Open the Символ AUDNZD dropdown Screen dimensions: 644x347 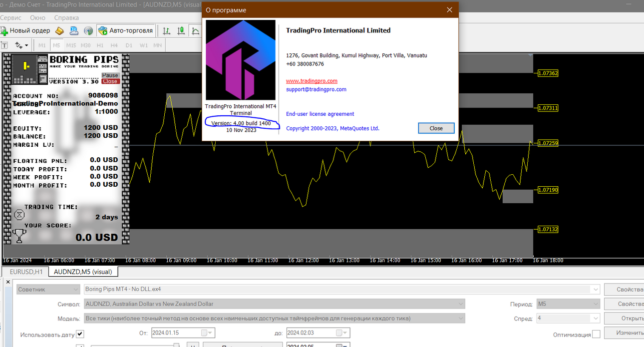pos(275,304)
